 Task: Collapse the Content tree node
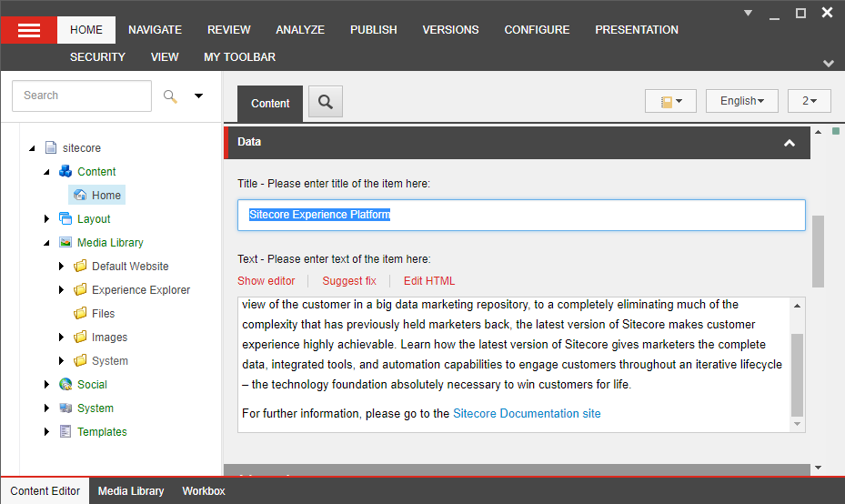click(x=47, y=172)
